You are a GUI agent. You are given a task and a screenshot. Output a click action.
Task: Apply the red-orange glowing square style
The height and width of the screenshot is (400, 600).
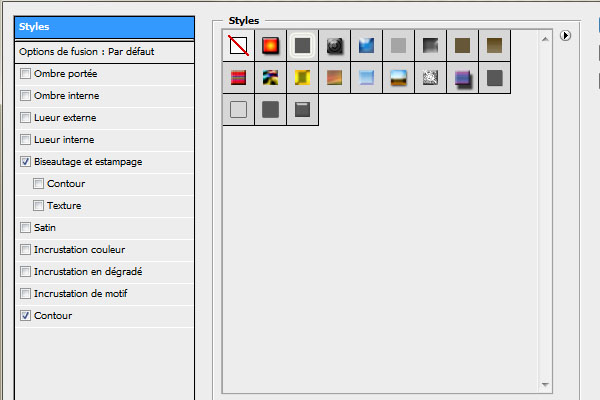(x=271, y=46)
